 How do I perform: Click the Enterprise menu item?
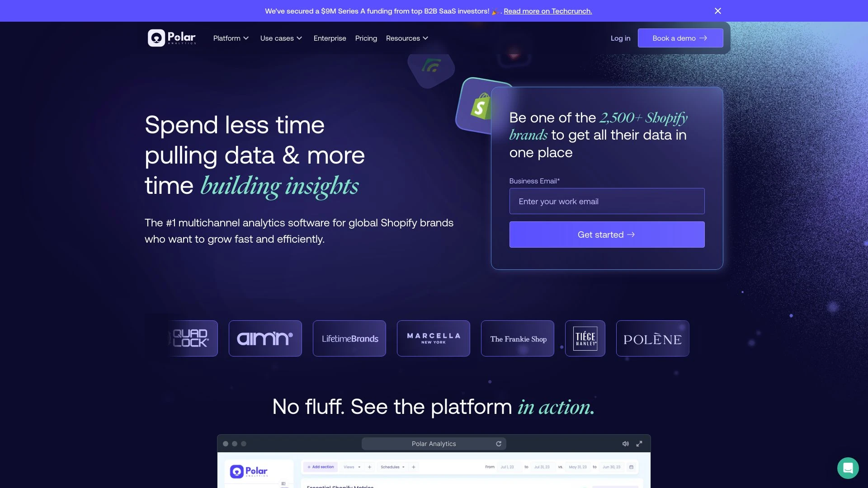tap(330, 38)
